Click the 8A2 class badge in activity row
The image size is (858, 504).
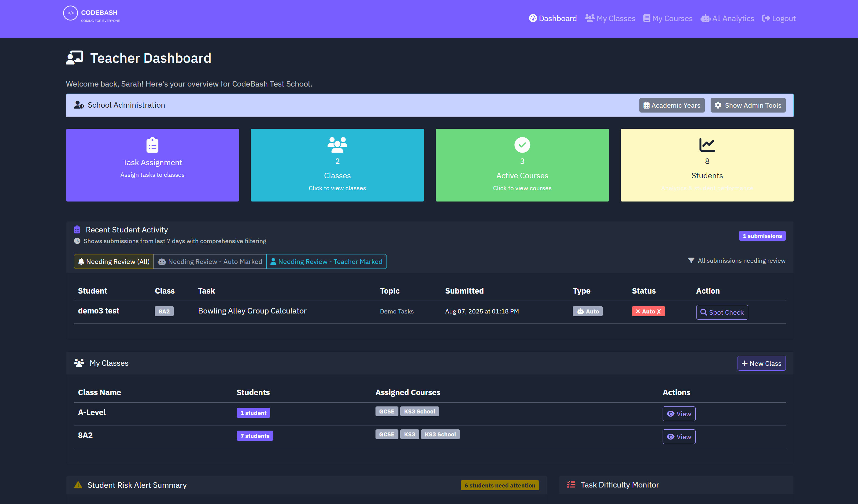click(164, 311)
